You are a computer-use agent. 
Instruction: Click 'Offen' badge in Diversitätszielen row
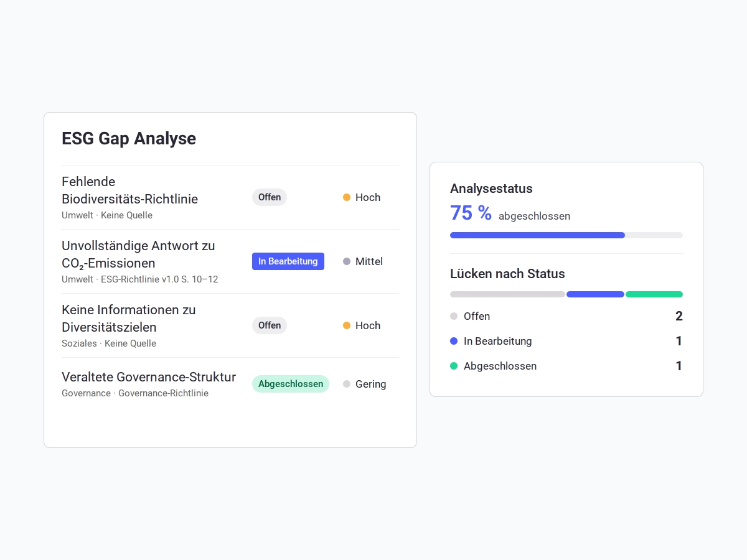pos(270,325)
